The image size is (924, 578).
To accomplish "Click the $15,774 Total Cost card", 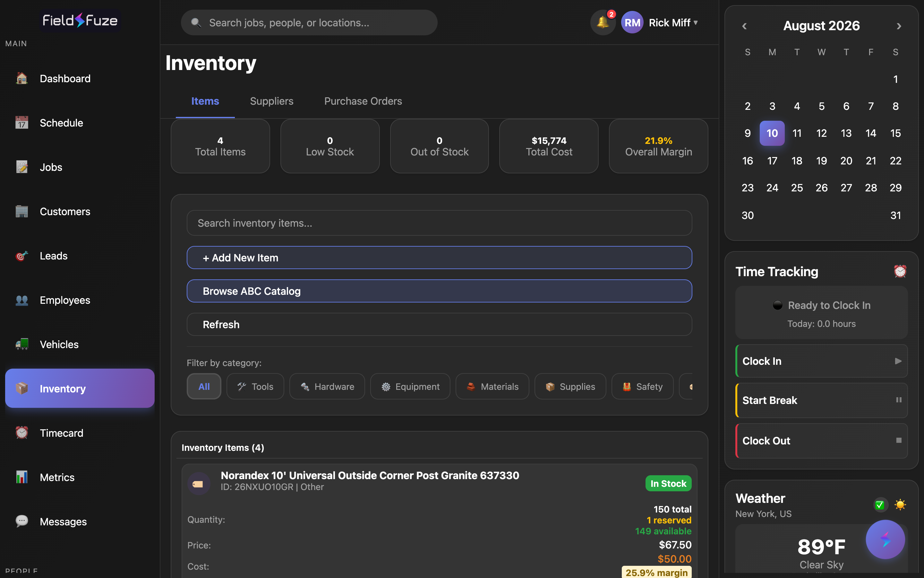I will [x=549, y=146].
